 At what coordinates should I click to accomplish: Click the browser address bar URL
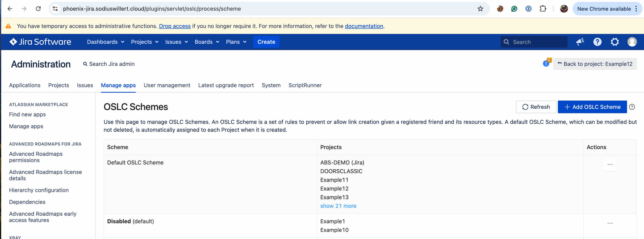[152, 9]
